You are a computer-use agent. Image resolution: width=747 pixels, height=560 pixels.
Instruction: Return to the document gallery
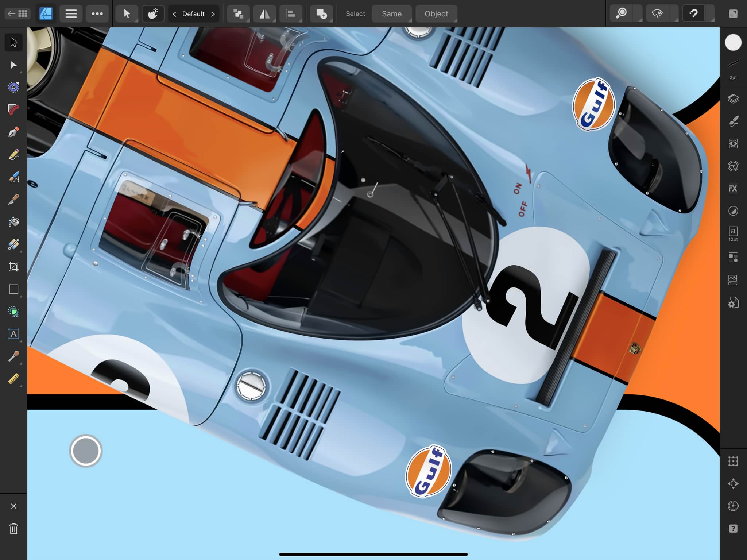coord(18,14)
